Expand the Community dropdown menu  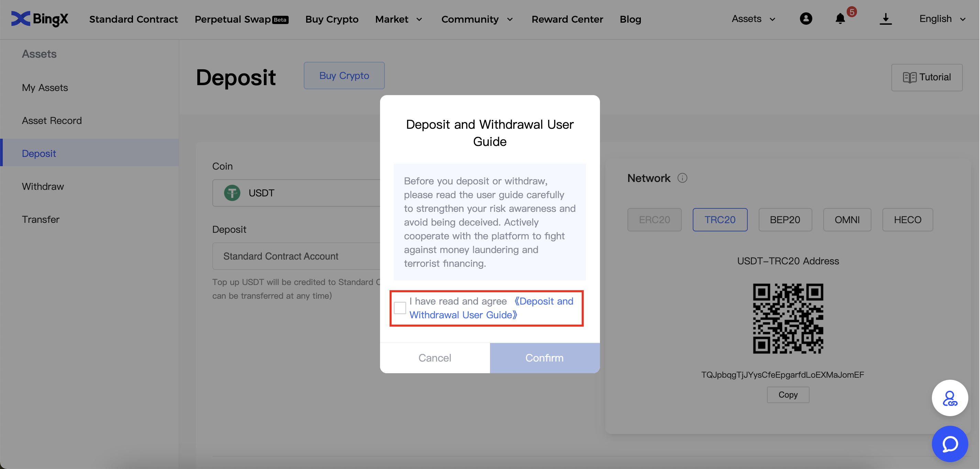tap(477, 19)
